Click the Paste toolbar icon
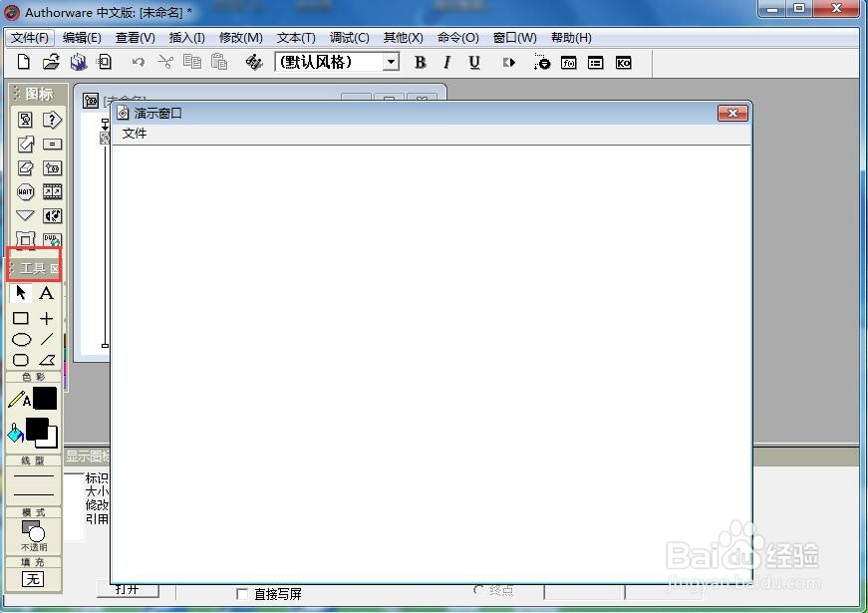This screenshot has height=613, width=868. 219,62
